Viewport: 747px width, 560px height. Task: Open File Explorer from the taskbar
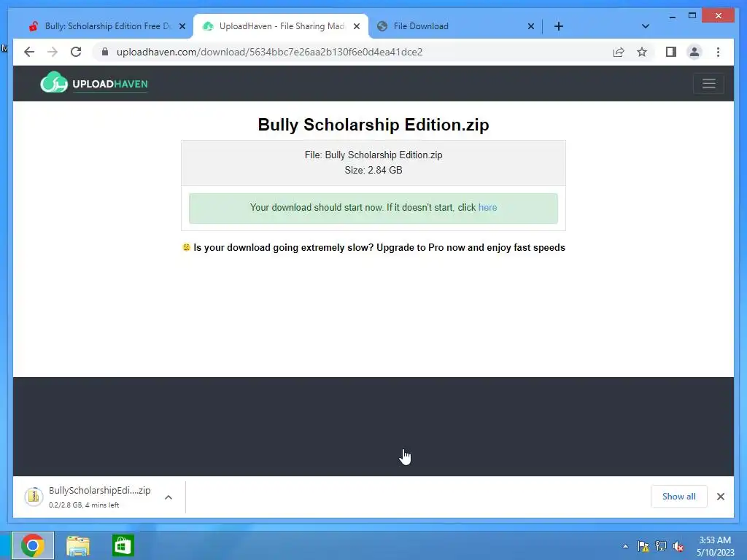click(77, 545)
